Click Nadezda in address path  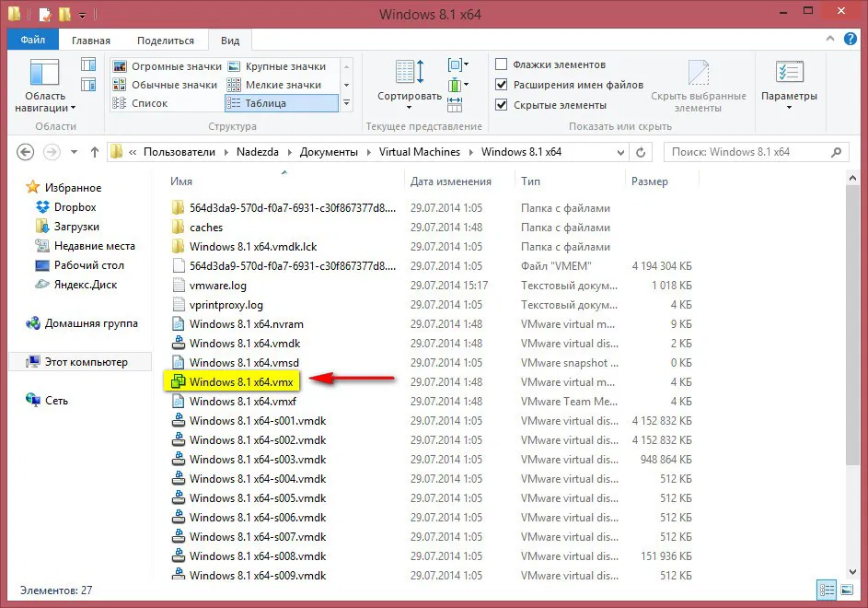click(x=258, y=152)
